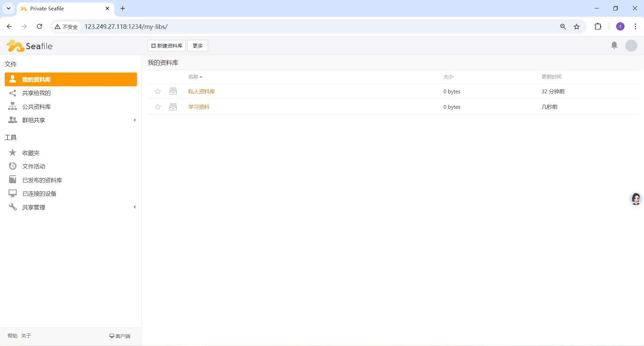This screenshot has width=644, height=346.
Task: Open 群组共享 section
Action: click(x=34, y=120)
